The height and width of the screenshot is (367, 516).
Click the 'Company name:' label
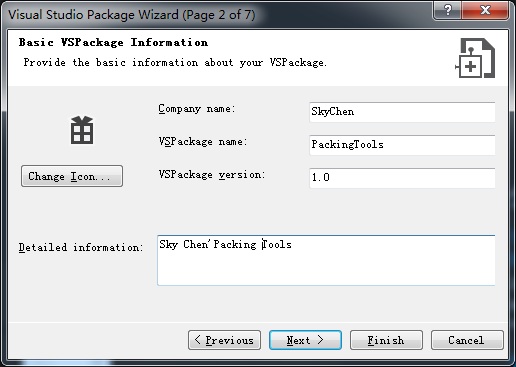click(x=197, y=109)
